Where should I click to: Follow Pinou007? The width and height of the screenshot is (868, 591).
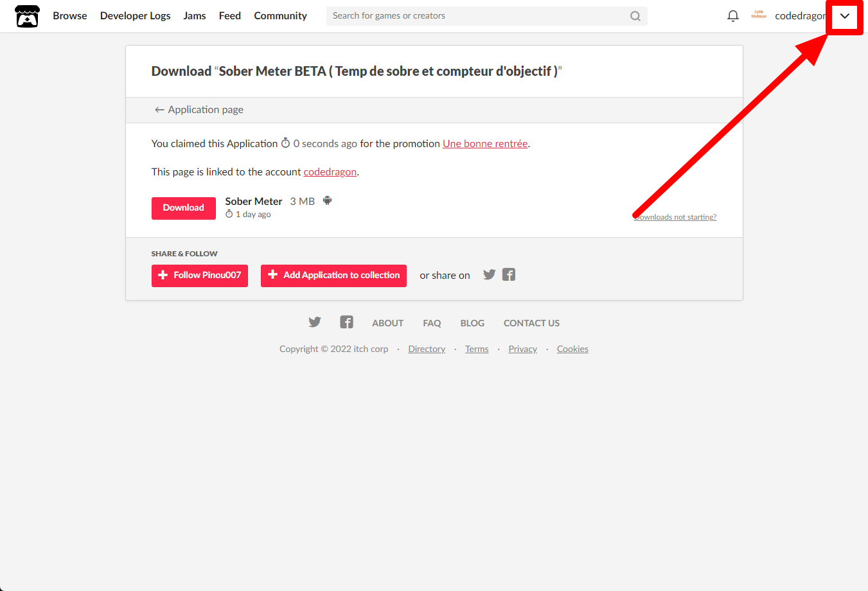[200, 276]
